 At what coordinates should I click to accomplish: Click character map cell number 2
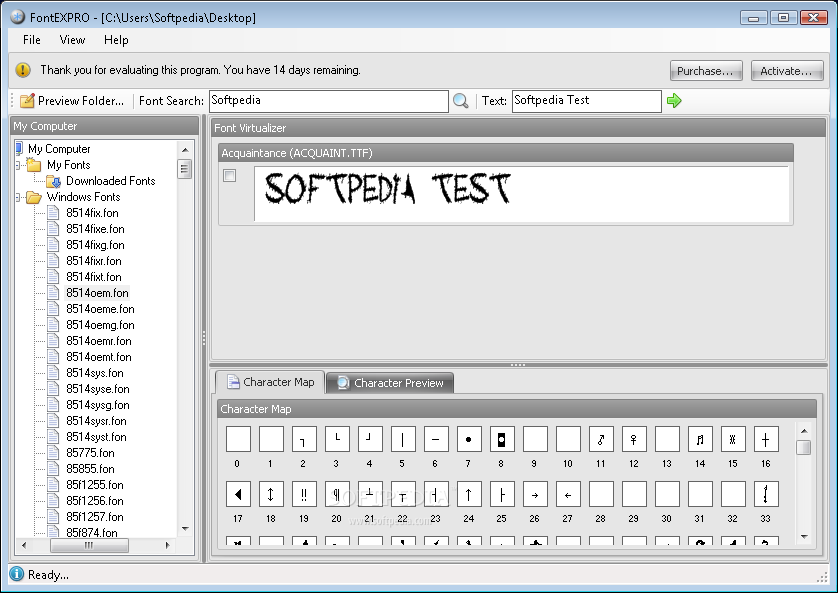(304, 440)
